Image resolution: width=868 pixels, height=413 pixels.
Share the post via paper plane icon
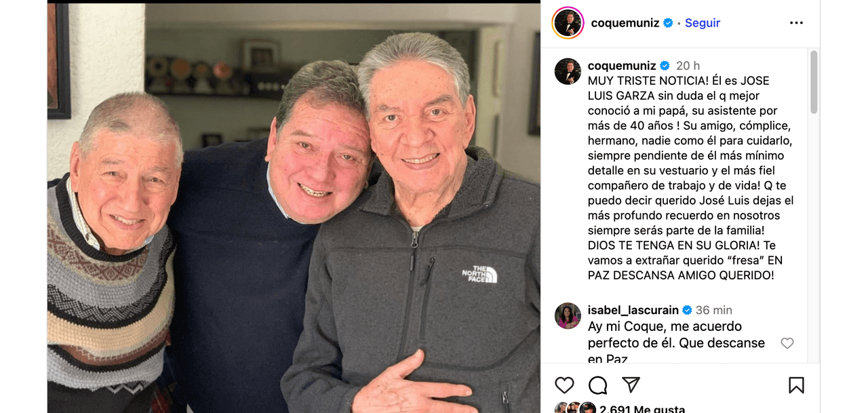(631, 385)
